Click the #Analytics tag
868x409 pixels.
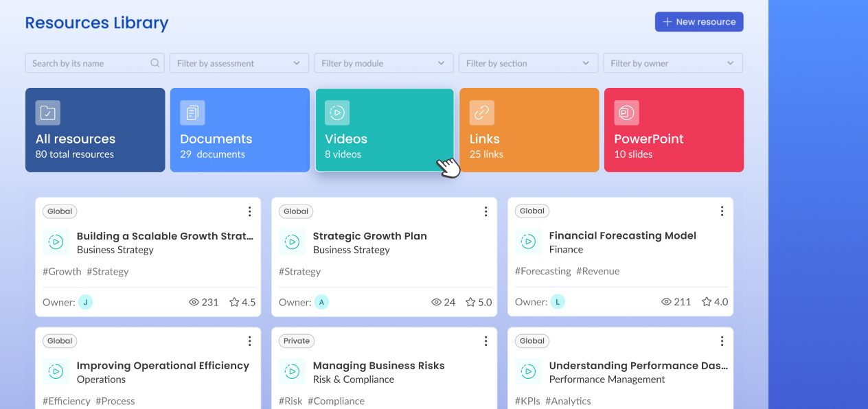click(568, 401)
